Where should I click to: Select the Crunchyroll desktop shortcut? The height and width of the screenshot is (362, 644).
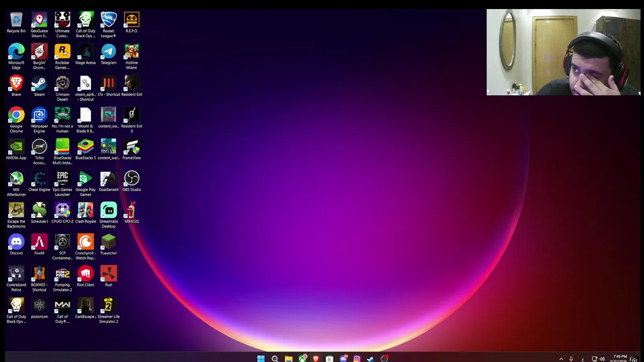click(x=86, y=247)
